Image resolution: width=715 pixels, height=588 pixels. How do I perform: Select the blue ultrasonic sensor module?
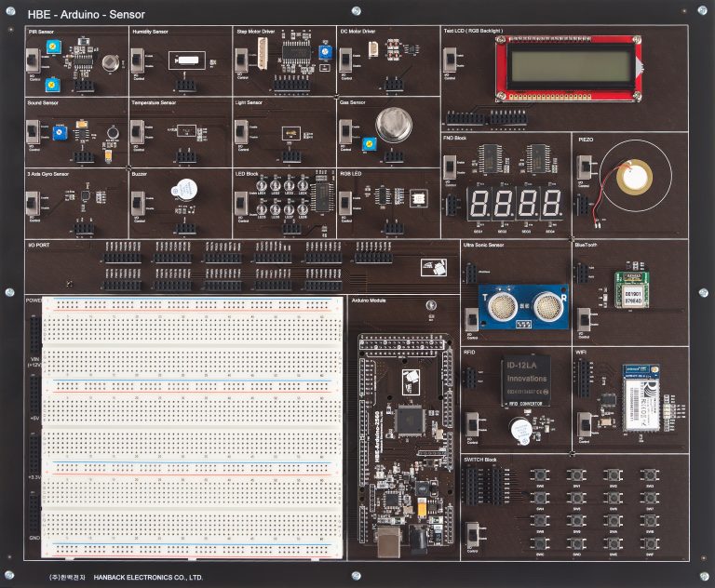[x=522, y=305]
